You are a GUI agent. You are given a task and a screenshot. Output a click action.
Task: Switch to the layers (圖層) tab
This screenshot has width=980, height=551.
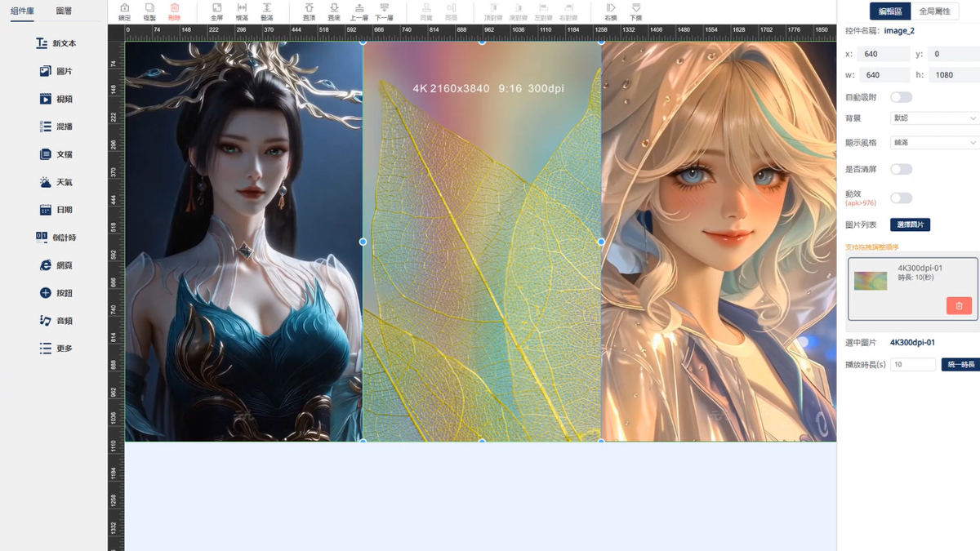(64, 11)
